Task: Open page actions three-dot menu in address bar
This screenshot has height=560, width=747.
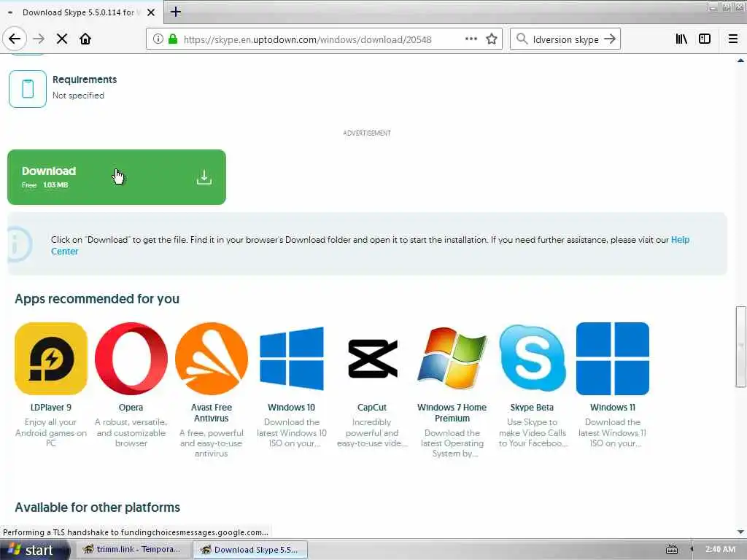Action: [x=471, y=39]
